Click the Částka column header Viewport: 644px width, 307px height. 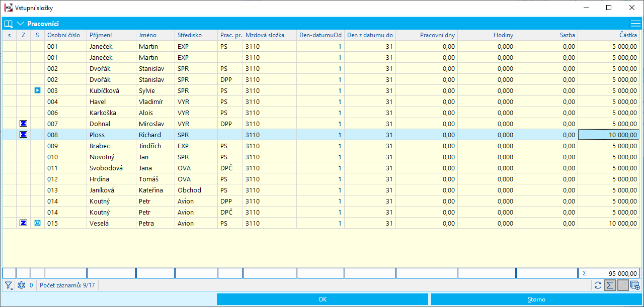coord(609,35)
